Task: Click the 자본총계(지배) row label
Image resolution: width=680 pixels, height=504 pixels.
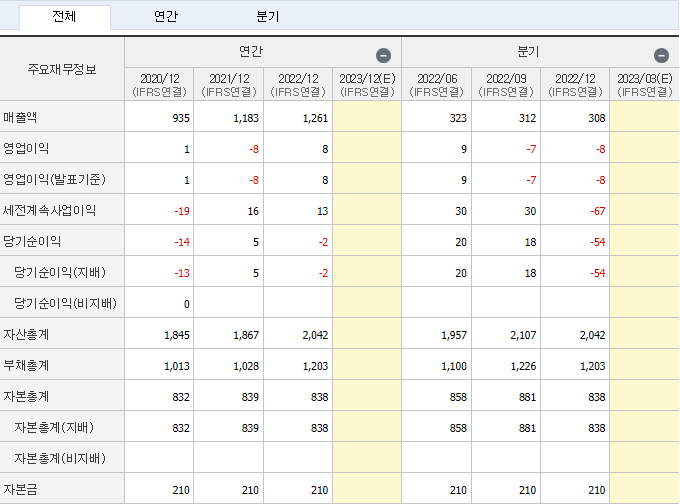Action: (54, 428)
